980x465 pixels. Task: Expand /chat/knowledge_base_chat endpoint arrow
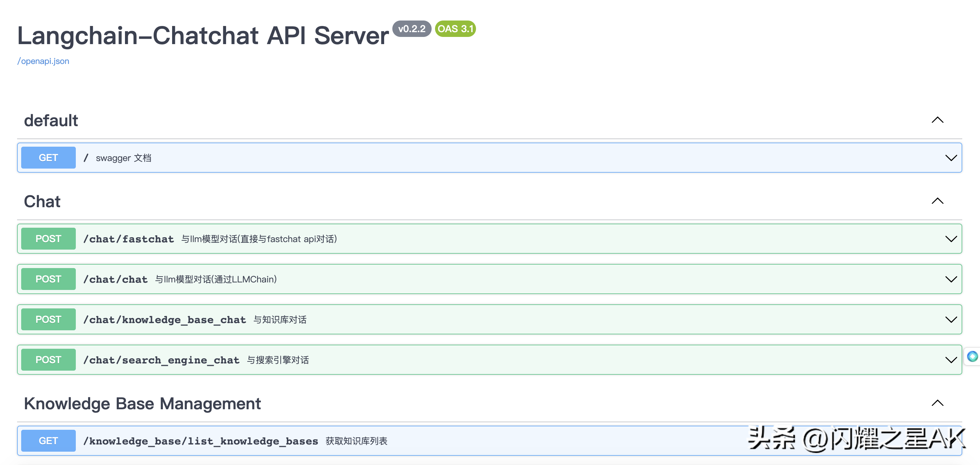coord(951,320)
